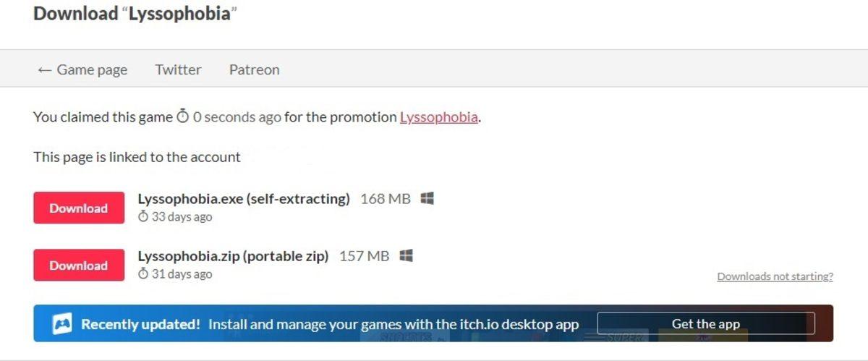868x361 pixels.
Task: Click the Lyssophobia.exe (self-extracting) file name
Action: [244, 198]
